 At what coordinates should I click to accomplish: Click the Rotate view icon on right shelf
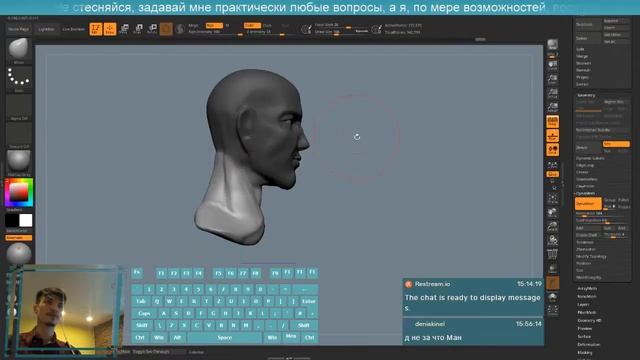[x=553, y=240]
